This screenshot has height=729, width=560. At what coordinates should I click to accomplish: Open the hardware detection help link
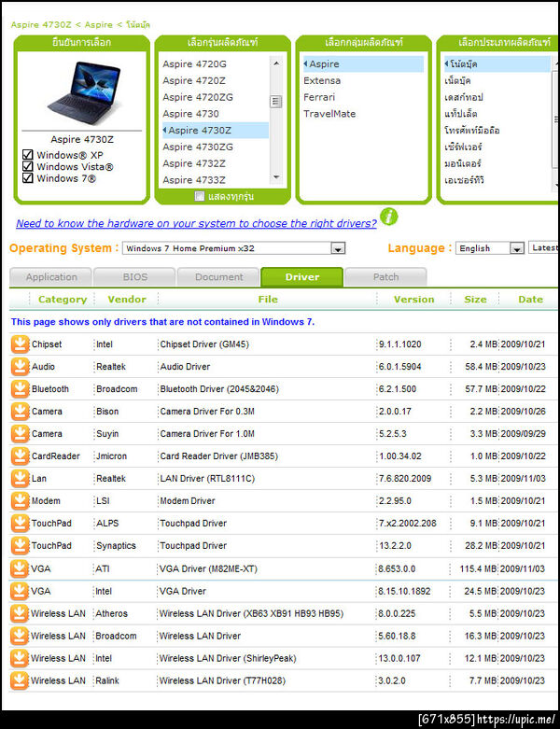pyautogui.click(x=196, y=224)
